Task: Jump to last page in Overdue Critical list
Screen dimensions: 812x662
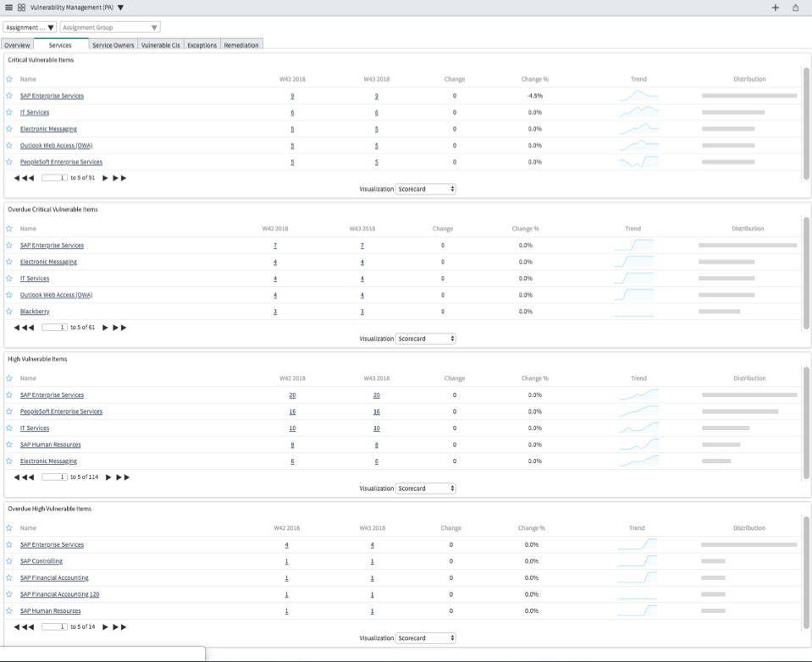Action: coord(119,328)
